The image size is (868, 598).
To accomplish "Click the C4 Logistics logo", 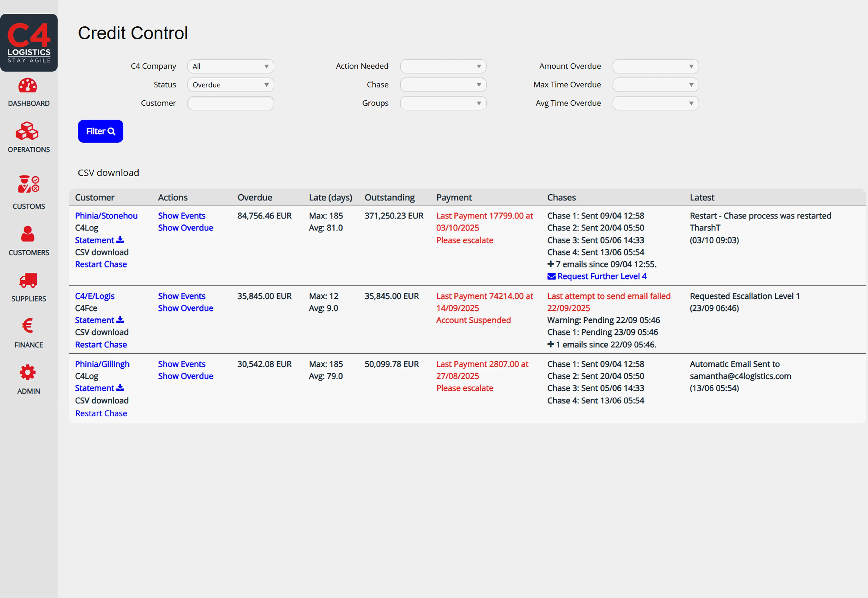I will coord(29,43).
